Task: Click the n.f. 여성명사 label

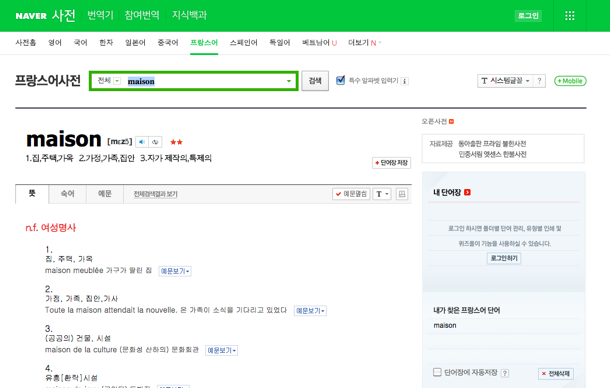Action: tap(51, 228)
